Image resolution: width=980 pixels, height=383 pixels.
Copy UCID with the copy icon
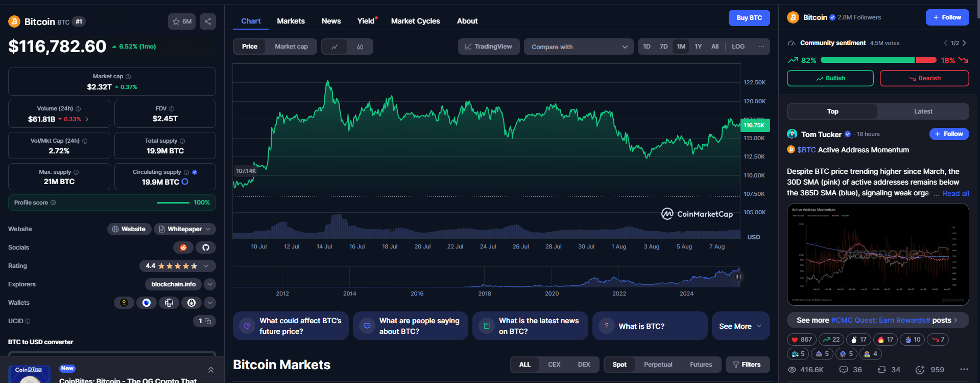pos(208,321)
